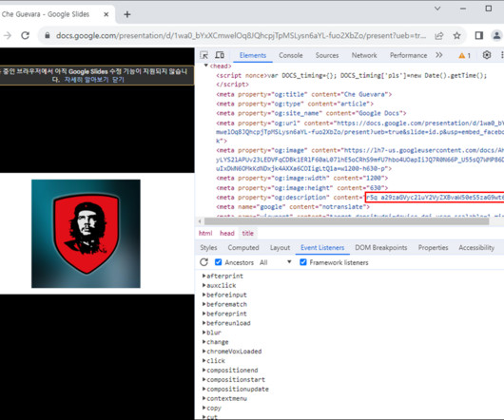Expand the afterprint event listener
The height and width of the screenshot is (420, 504).
pyautogui.click(x=204, y=276)
